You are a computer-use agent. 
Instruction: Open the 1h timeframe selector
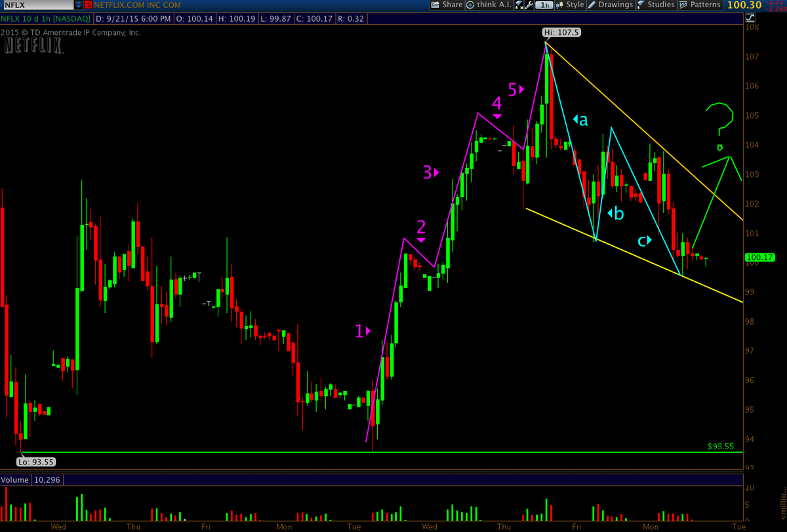coord(544,5)
